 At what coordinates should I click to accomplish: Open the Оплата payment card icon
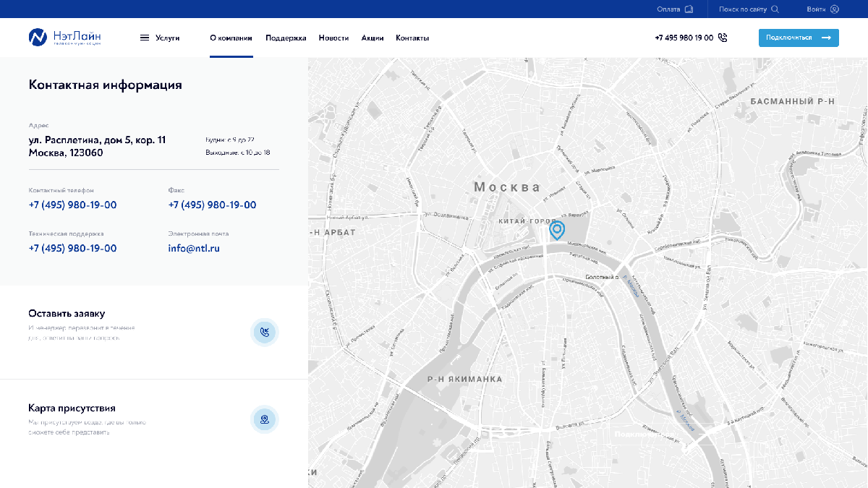(689, 9)
